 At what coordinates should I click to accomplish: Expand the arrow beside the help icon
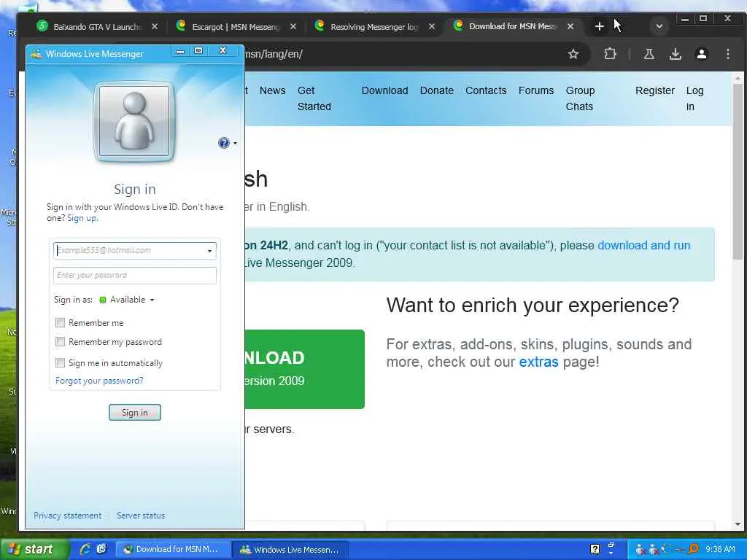pos(235,144)
